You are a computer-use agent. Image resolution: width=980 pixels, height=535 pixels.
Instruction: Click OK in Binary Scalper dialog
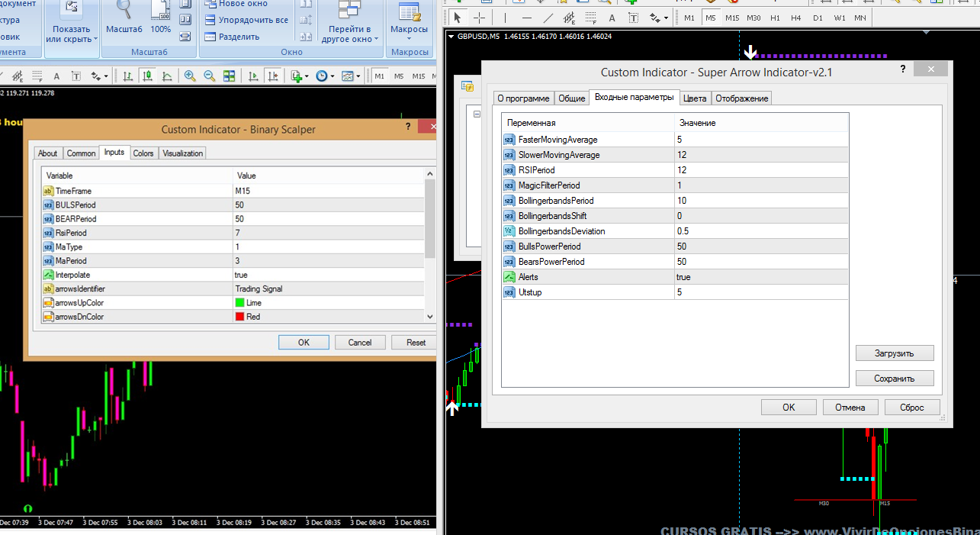(x=304, y=343)
